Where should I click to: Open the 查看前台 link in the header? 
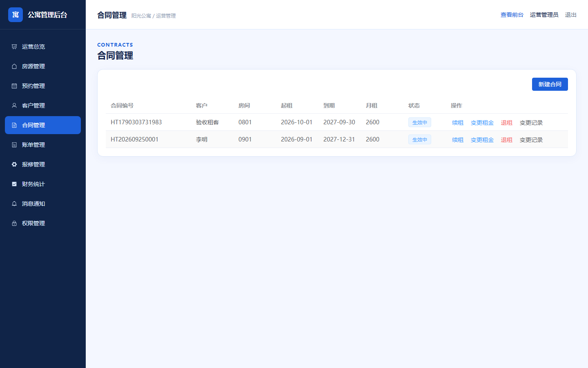(512, 15)
